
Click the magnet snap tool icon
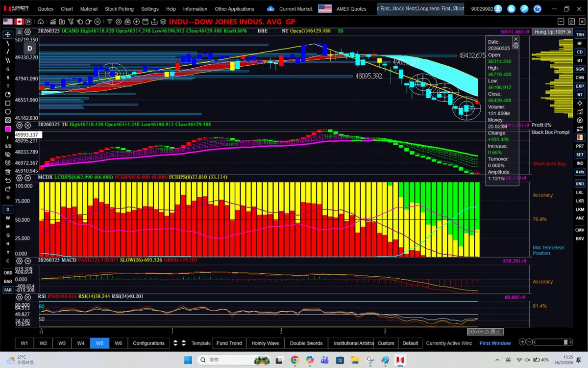point(8,163)
